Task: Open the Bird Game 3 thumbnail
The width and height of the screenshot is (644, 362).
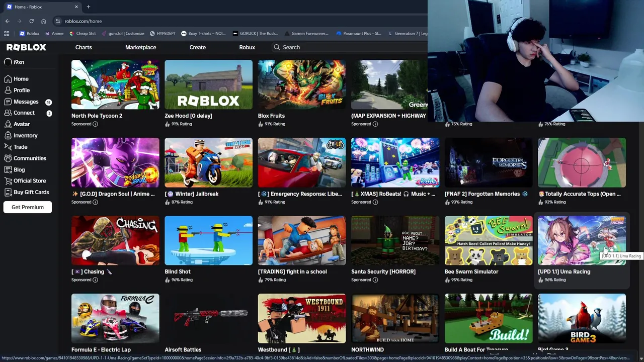Action: (x=582, y=318)
